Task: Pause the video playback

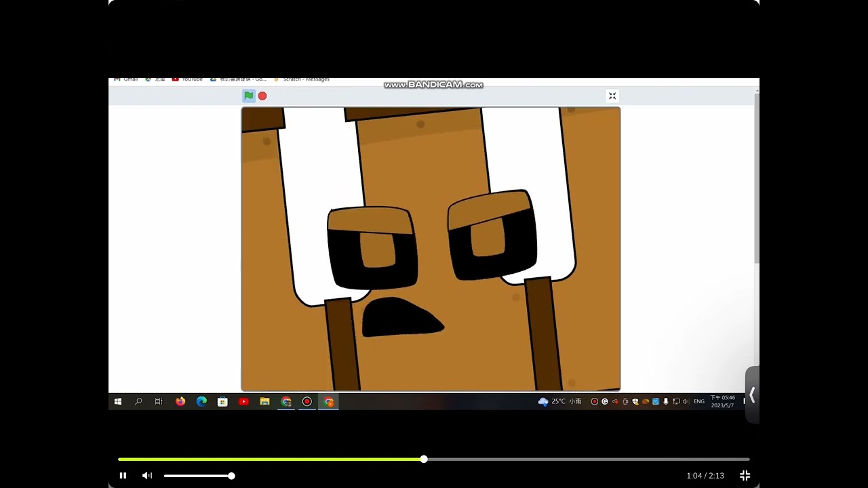Action: 123,476
